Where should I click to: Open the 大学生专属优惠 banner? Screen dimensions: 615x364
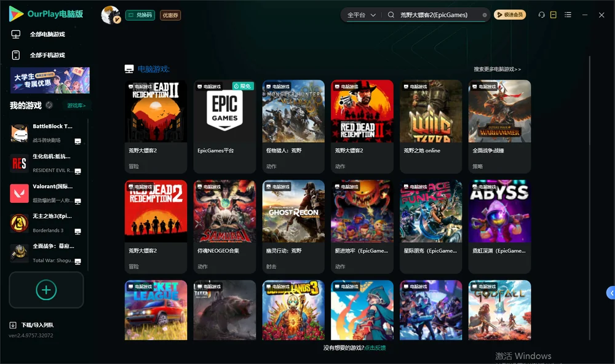pyautogui.click(x=50, y=80)
